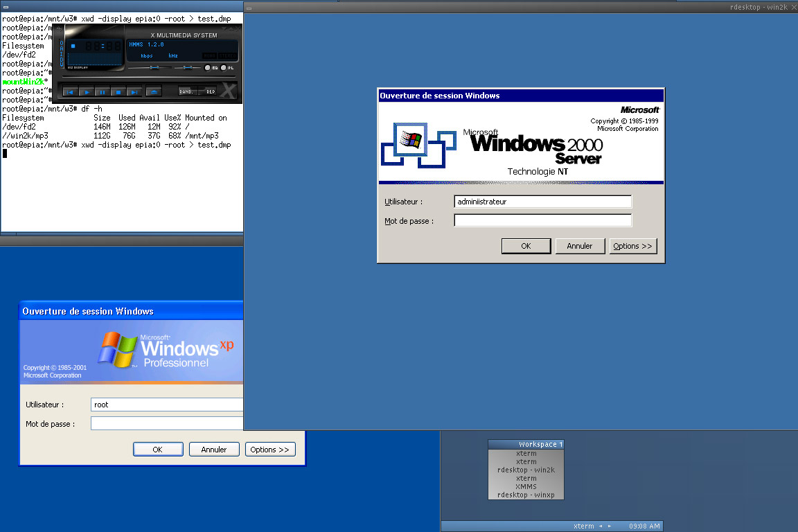The height and width of the screenshot is (532, 798).
Task: Click the Windows 2000 Server logo icon
Action: tap(418, 145)
